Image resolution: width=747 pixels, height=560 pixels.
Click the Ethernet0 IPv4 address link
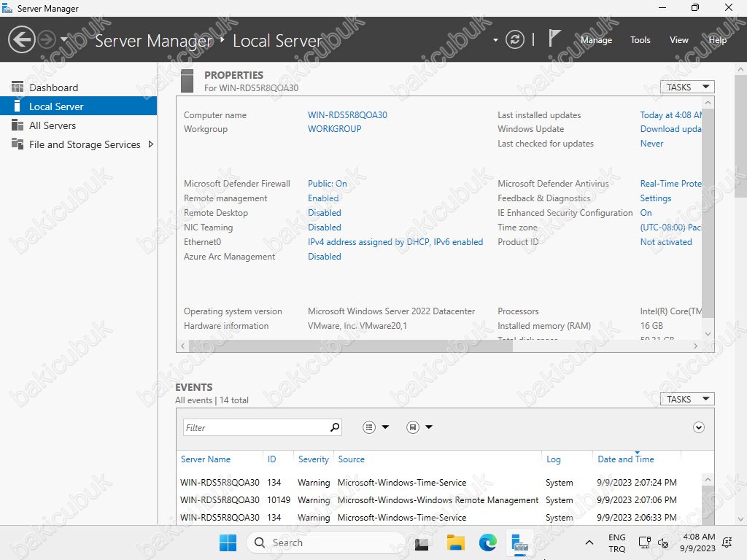click(395, 242)
